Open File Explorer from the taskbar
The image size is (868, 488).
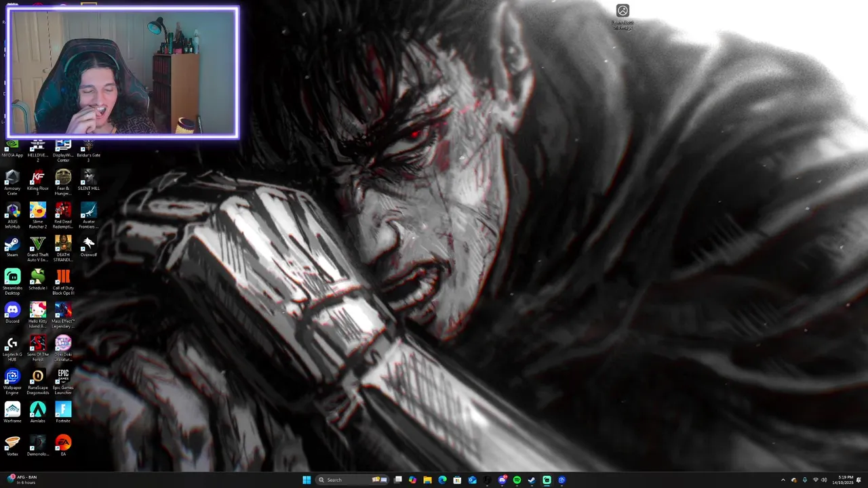[427, 480]
